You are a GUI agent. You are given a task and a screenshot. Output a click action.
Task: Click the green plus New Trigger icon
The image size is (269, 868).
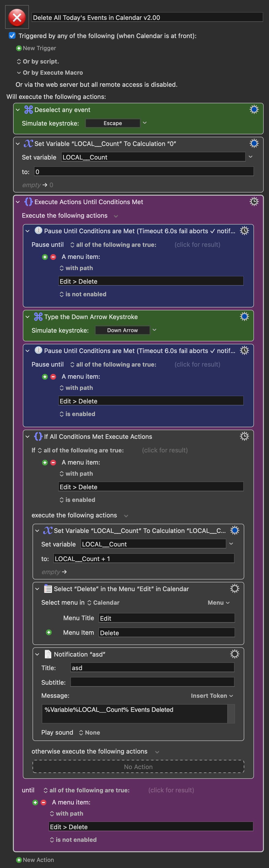(x=18, y=48)
